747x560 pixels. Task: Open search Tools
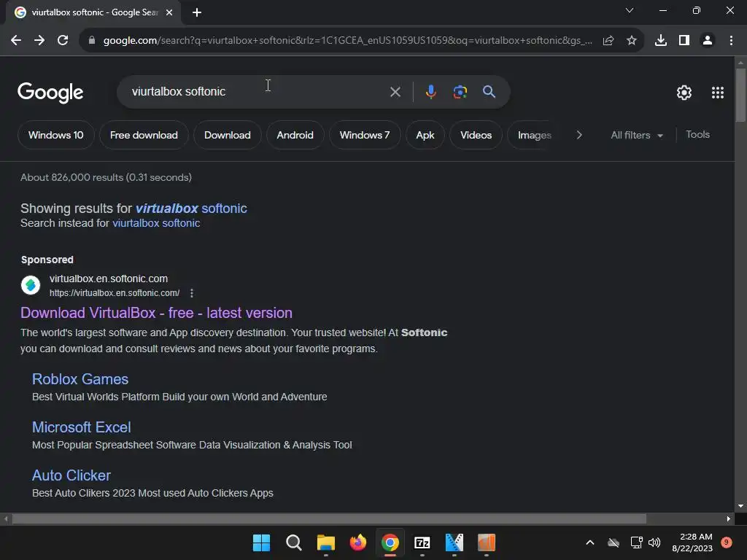[x=697, y=135]
